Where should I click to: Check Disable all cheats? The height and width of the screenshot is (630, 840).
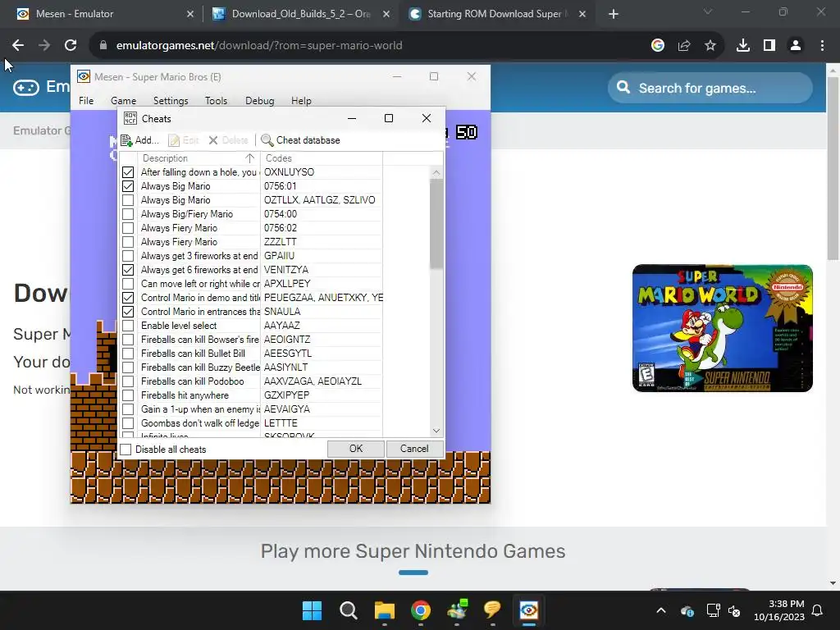(x=126, y=450)
